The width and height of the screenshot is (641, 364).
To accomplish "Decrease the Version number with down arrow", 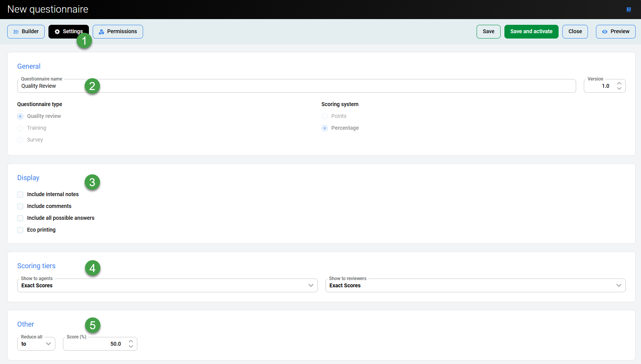I will point(619,89).
